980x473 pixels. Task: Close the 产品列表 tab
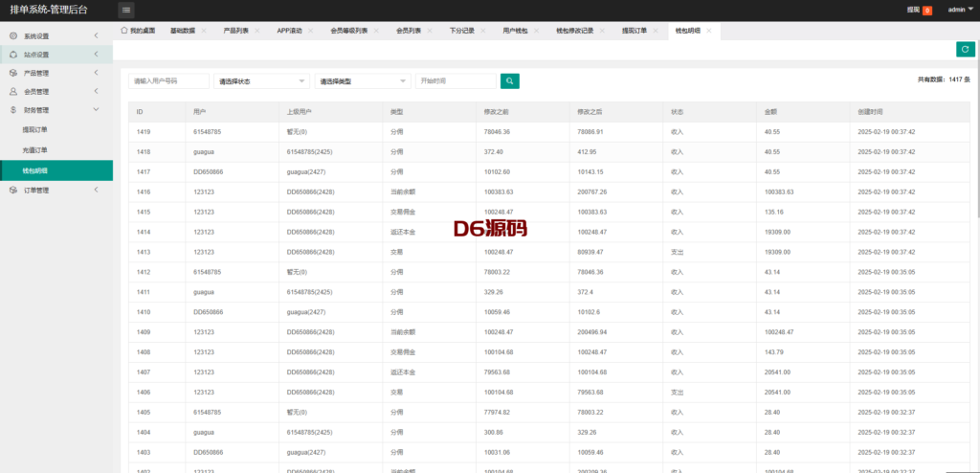click(256, 31)
